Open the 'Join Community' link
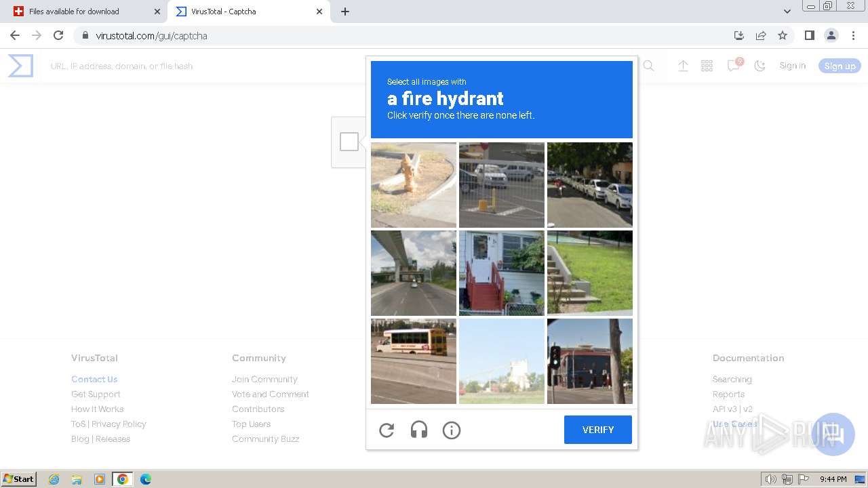The height and width of the screenshot is (488, 868). [x=264, y=379]
